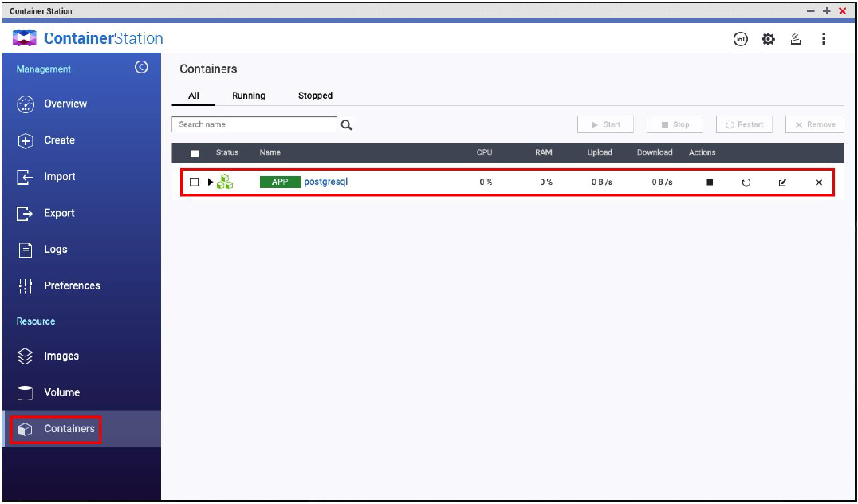Switch to the Running tab

click(x=248, y=96)
